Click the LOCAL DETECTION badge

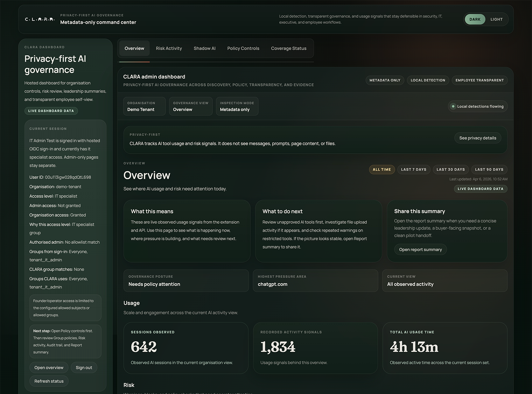428,80
